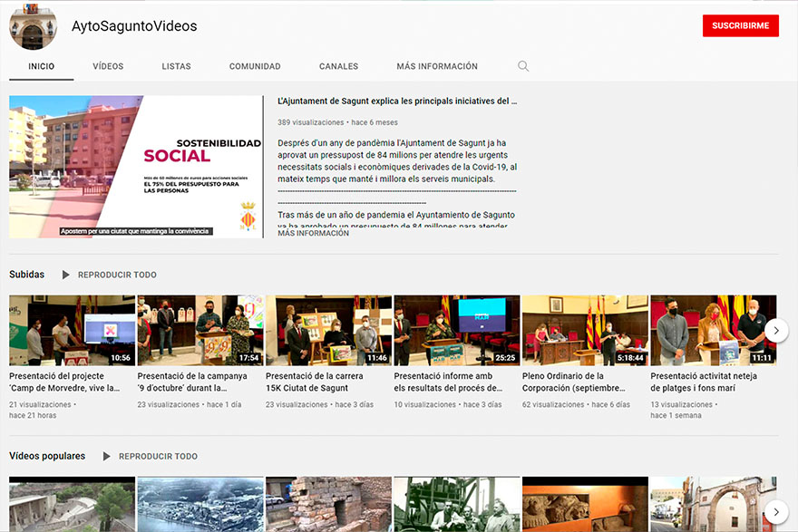Open the LISTAS tab
798x532 pixels.
click(176, 65)
